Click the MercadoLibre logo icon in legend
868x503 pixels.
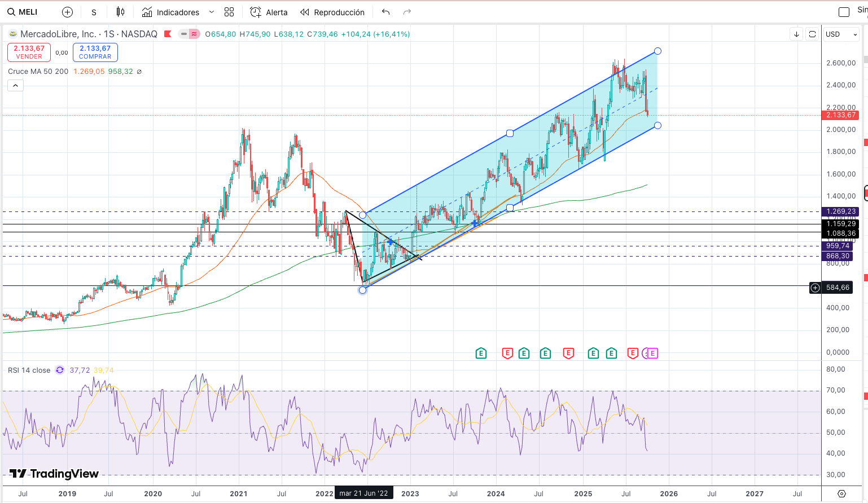click(x=12, y=34)
